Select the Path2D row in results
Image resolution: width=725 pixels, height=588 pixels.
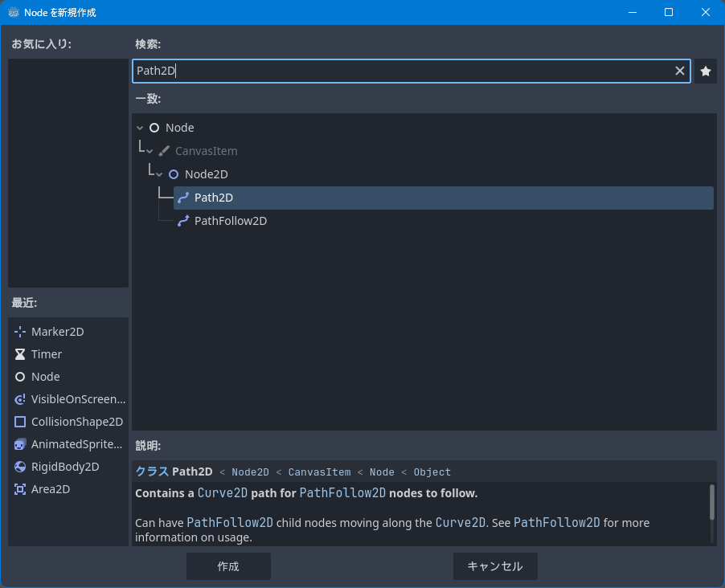pyautogui.click(x=444, y=198)
